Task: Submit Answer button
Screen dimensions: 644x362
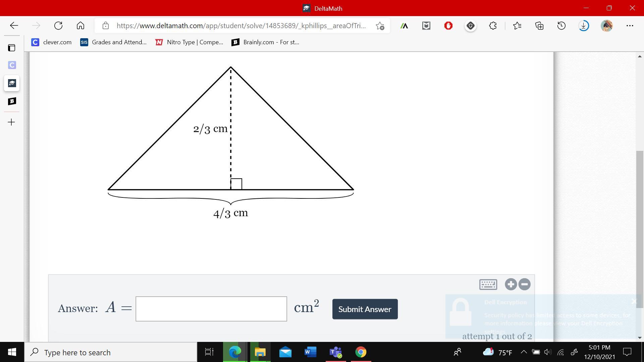Action: point(365,309)
